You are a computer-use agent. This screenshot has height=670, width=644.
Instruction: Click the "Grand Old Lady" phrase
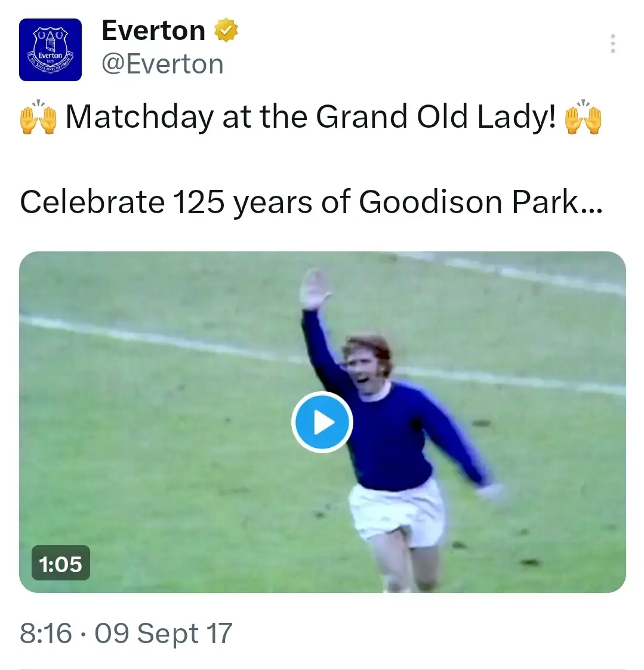pos(436,116)
